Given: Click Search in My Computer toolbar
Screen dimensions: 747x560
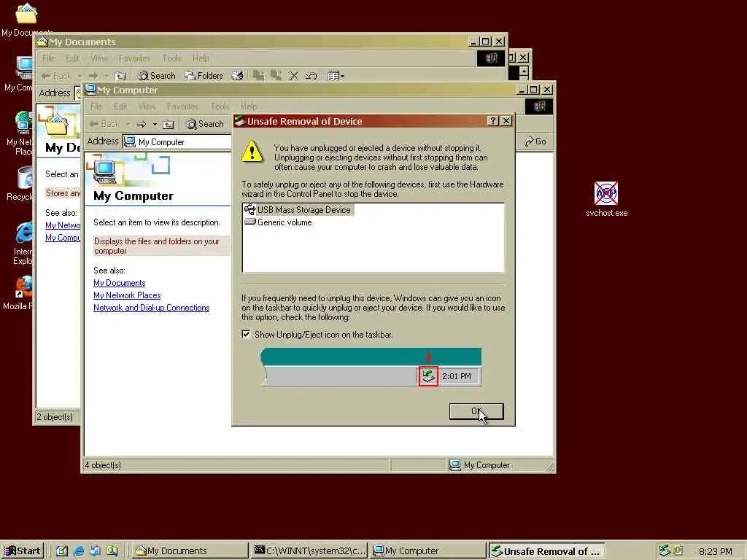Looking at the screenshot, I should (x=205, y=124).
